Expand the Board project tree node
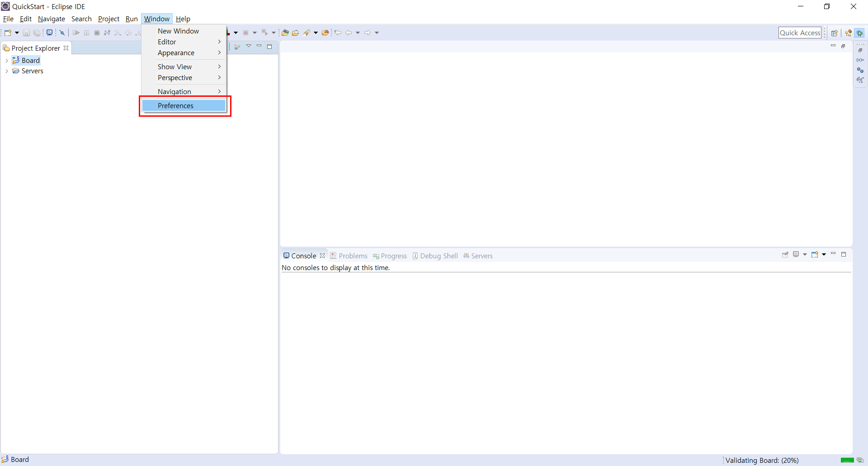 tap(6, 61)
